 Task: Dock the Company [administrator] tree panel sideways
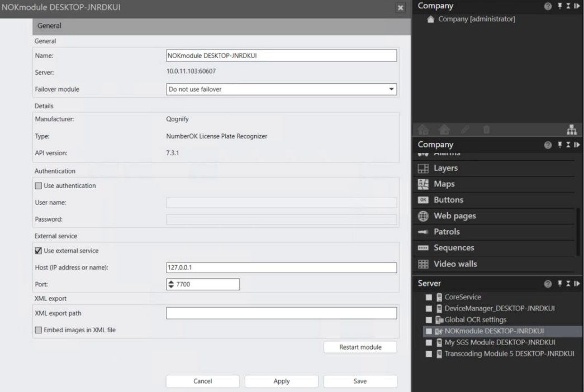[x=577, y=6]
